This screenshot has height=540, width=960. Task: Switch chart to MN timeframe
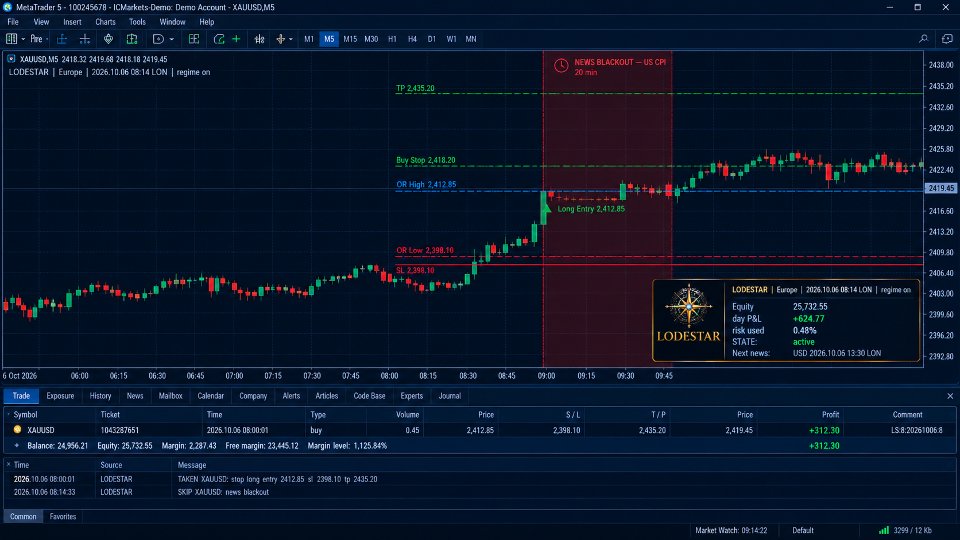[471, 39]
